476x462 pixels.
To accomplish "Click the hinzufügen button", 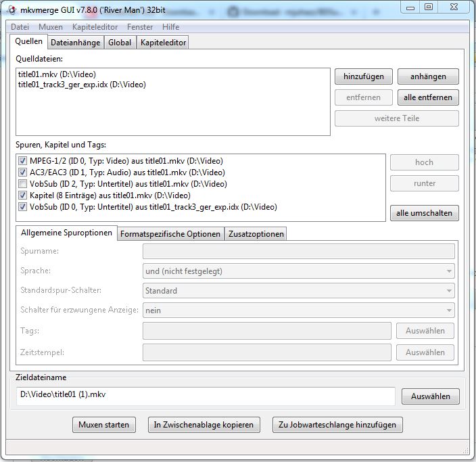I will [x=363, y=76].
